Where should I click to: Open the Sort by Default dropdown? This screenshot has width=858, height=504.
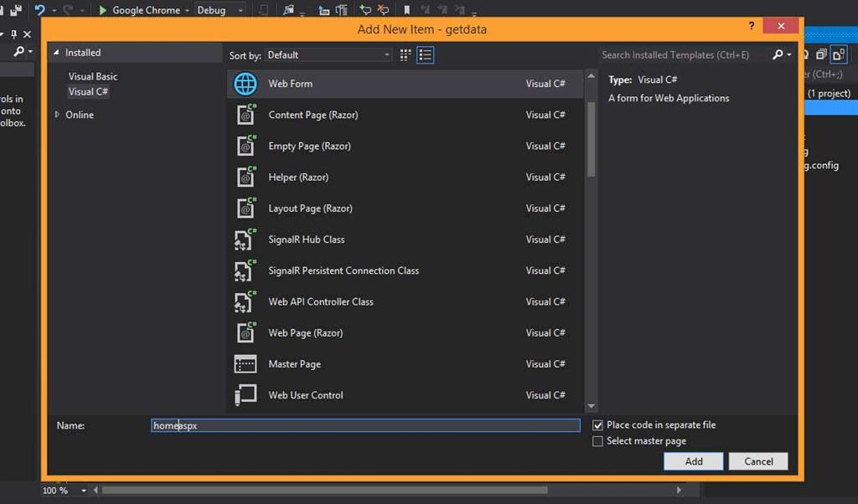click(328, 54)
